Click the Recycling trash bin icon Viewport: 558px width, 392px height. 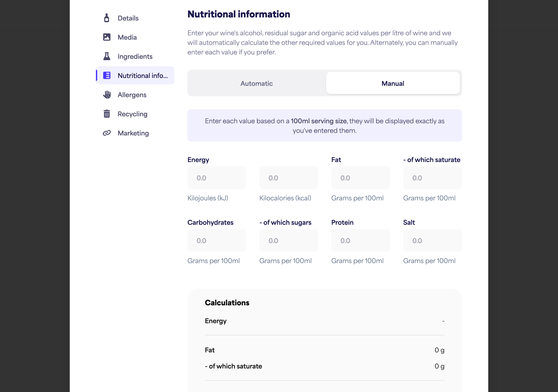coord(107,114)
